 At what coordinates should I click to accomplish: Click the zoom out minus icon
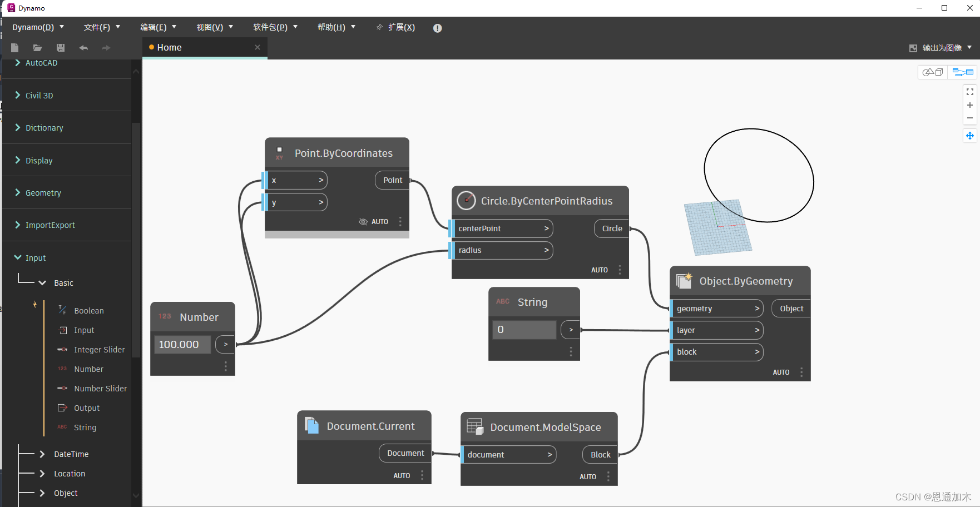tap(970, 118)
